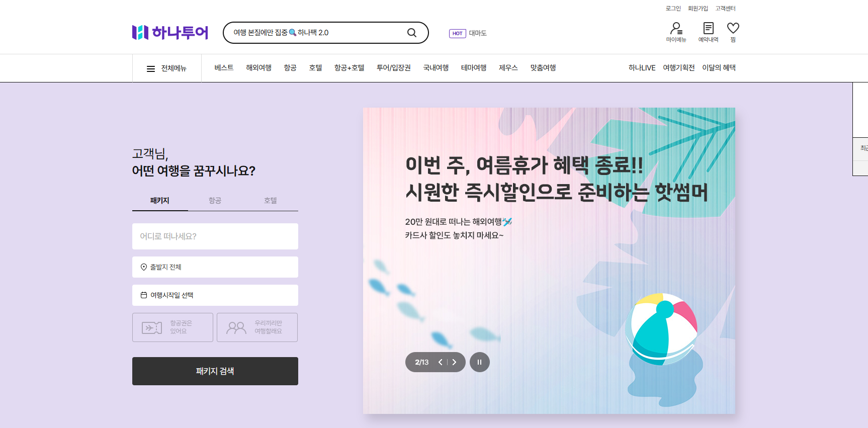Open the 여행시작일 선택 date picker
868x428 pixels.
tap(215, 295)
